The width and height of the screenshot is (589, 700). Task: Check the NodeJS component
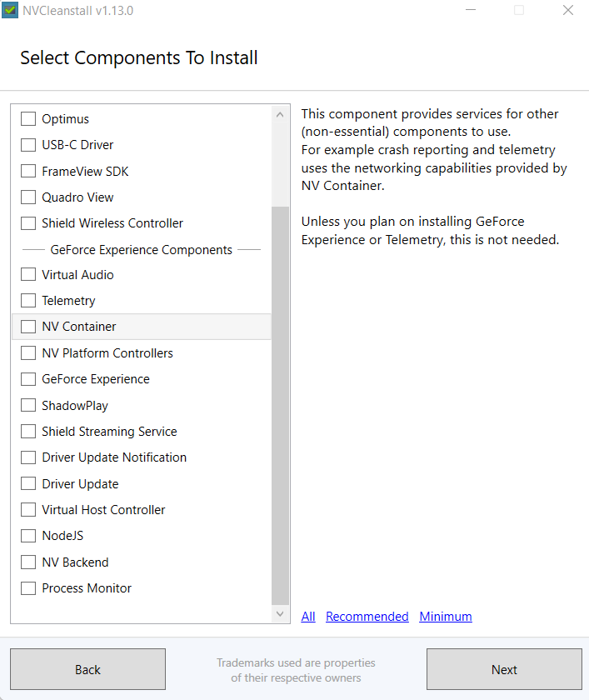pos(28,536)
